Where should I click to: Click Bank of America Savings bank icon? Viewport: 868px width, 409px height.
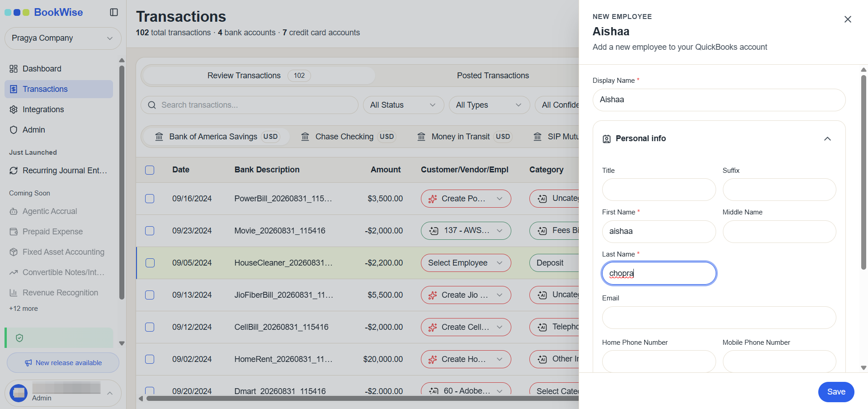click(159, 137)
